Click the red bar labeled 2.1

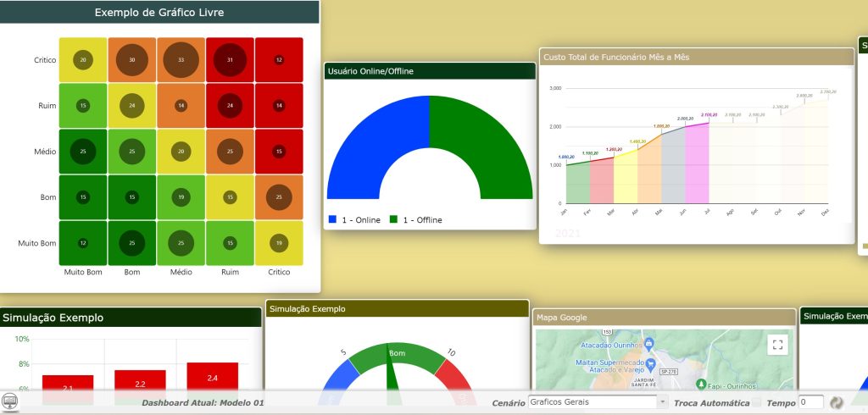click(68, 389)
